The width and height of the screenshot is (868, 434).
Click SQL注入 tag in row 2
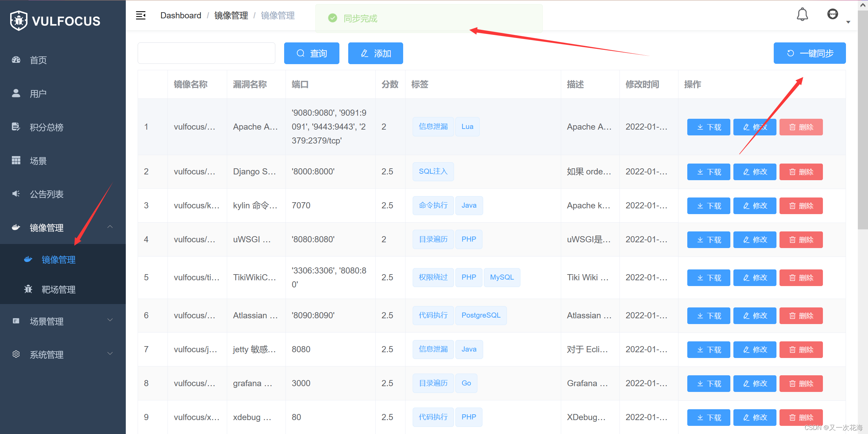click(433, 171)
